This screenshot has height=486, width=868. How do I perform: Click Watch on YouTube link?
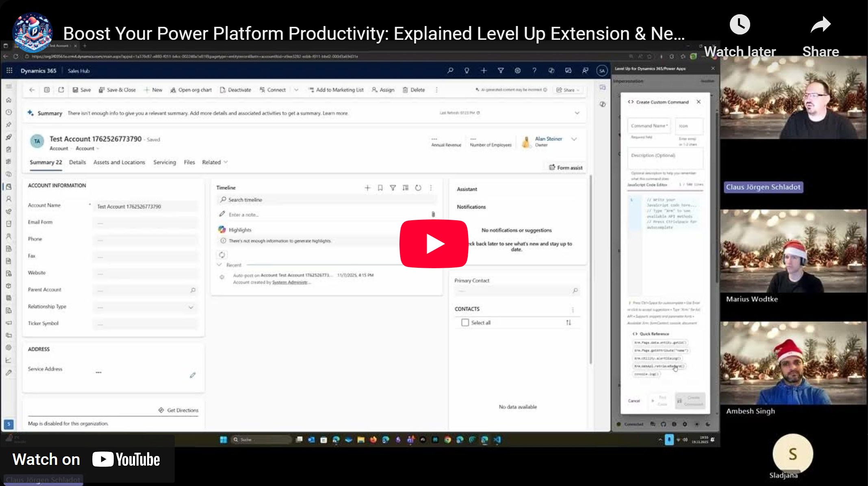87,460
